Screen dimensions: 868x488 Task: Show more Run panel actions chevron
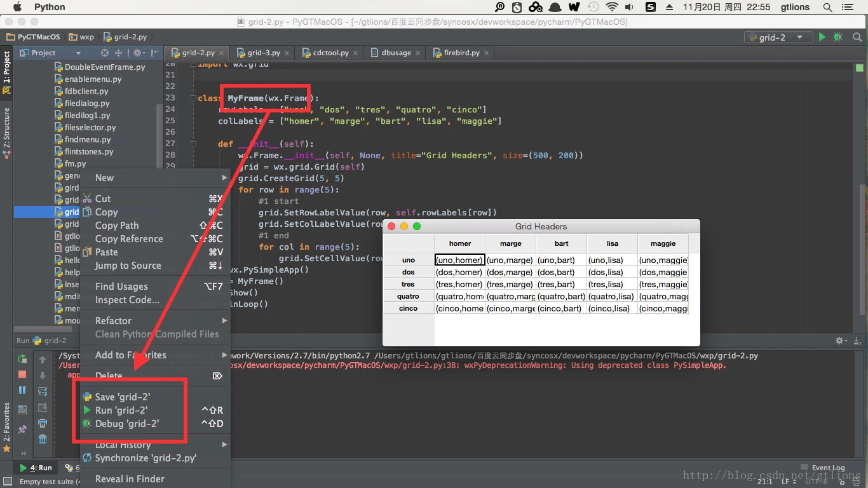coord(24,453)
